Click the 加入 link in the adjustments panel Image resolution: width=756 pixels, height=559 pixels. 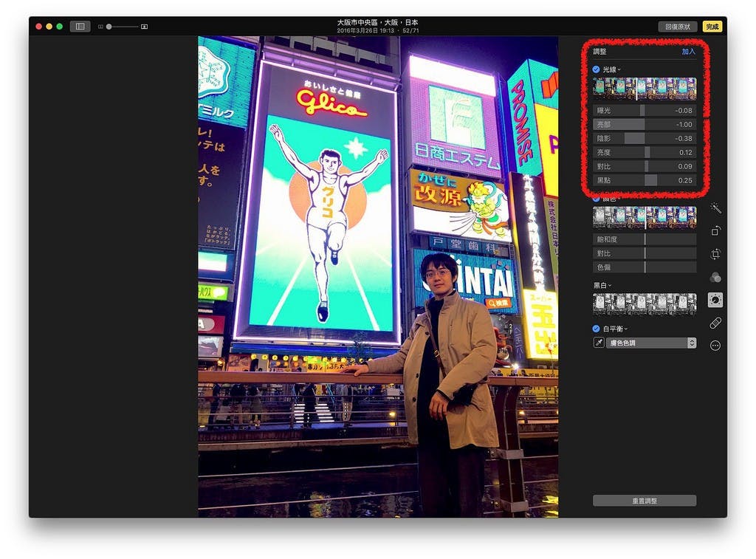689,52
